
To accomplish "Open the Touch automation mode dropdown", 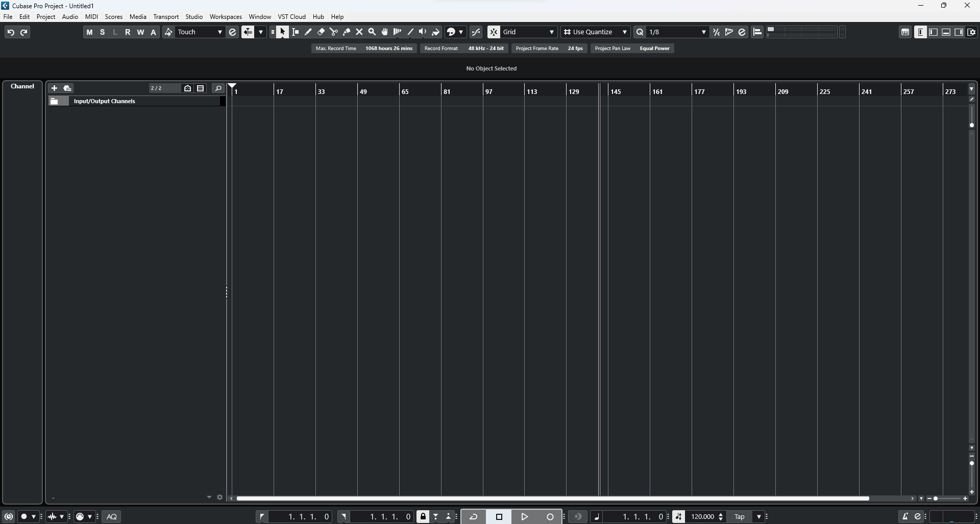I will (200, 32).
